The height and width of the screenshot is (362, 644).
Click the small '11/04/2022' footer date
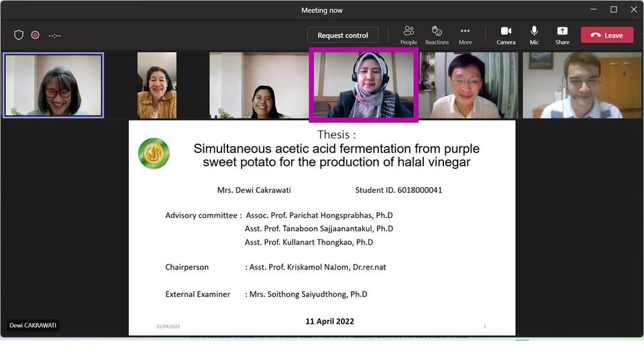(x=168, y=326)
